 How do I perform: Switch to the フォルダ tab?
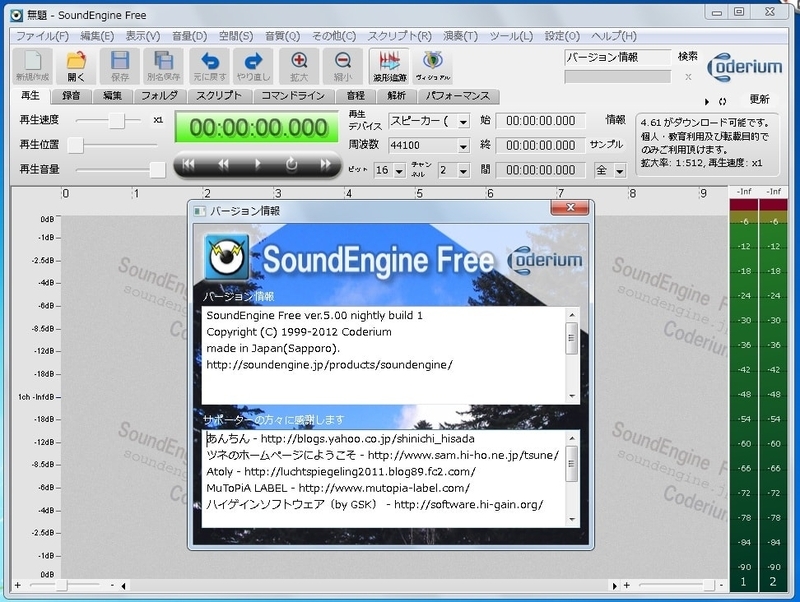pyautogui.click(x=159, y=96)
